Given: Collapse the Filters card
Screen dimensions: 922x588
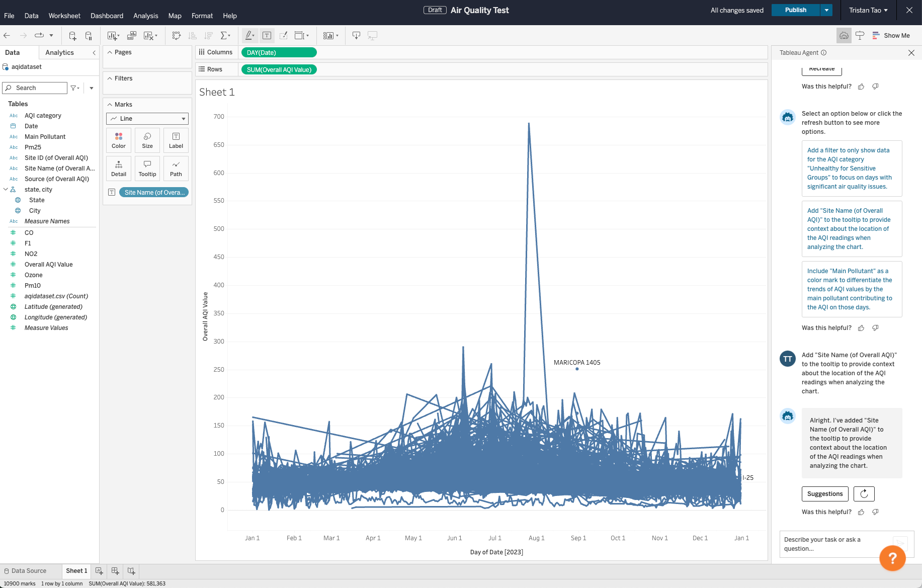Looking at the screenshot, I should (x=110, y=78).
